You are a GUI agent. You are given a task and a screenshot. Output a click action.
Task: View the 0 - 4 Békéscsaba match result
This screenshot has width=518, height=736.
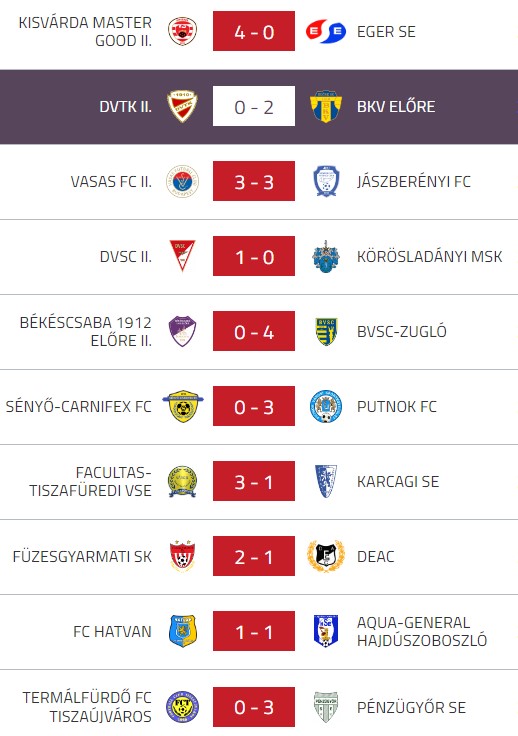[254, 331]
